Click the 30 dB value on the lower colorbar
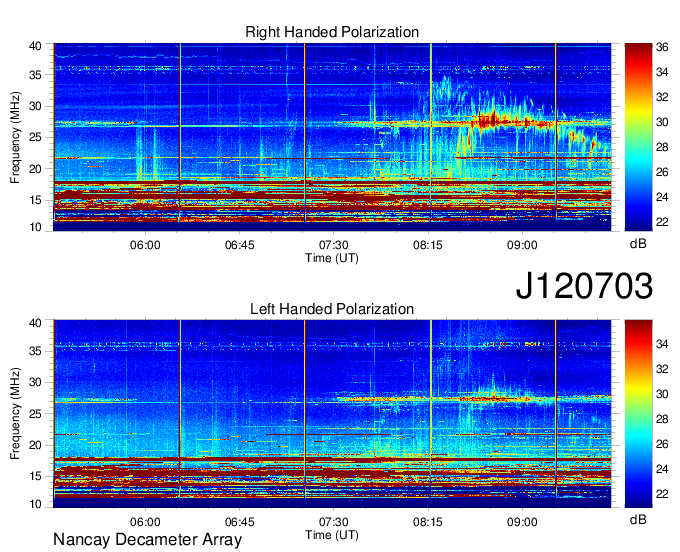 click(662, 394)
